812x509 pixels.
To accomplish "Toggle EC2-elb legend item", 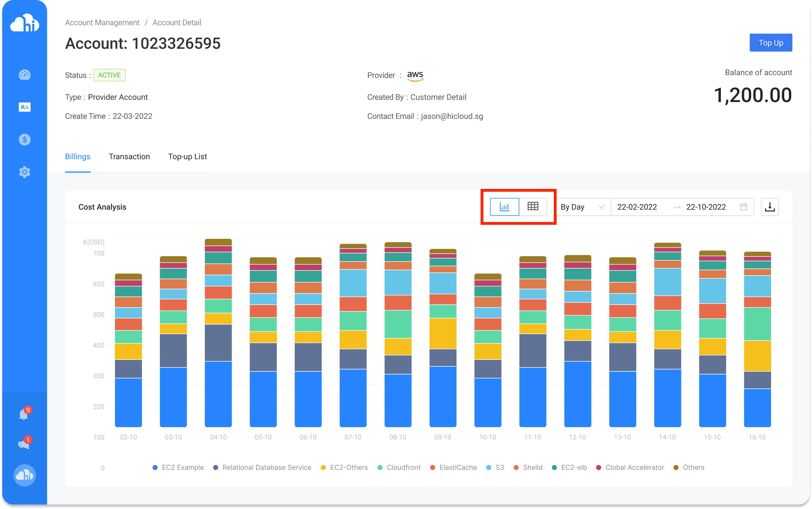I will [570, 467].
